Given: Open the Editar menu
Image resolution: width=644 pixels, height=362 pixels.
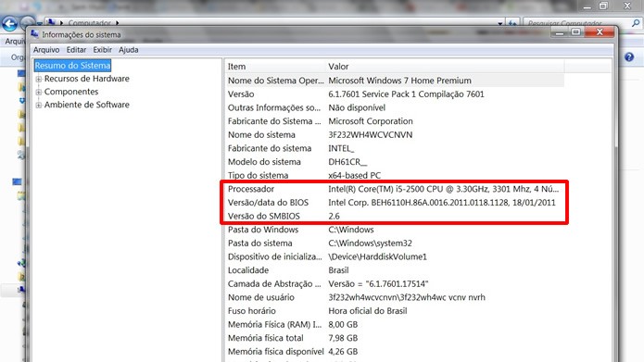Looking at the screenshot, I should click(76, 50).
